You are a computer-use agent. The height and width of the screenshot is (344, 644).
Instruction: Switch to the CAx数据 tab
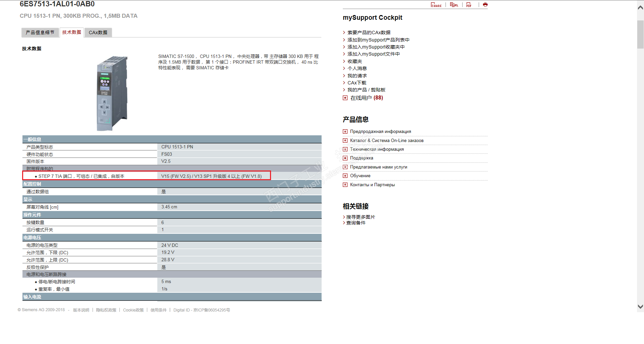(x=98, y=32)
